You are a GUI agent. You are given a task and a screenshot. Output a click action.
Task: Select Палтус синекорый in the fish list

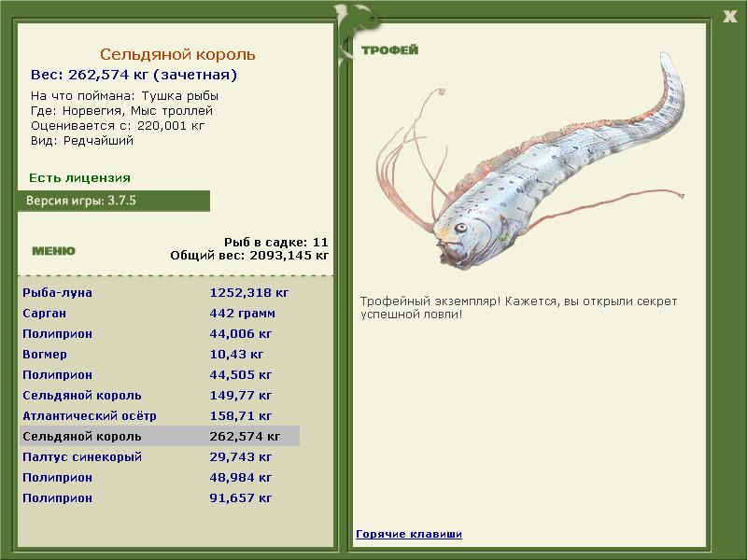pyautogui.click(x=81, y=457)
